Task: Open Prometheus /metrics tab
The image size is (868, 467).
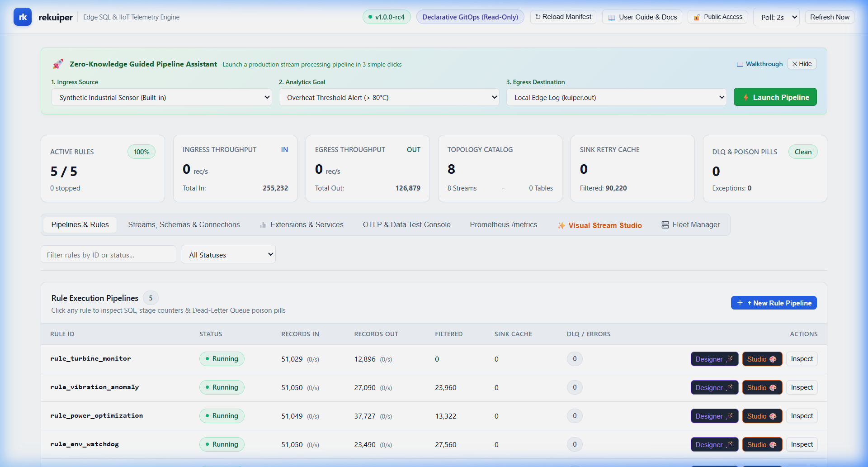Action: click(x=504, y=225)
